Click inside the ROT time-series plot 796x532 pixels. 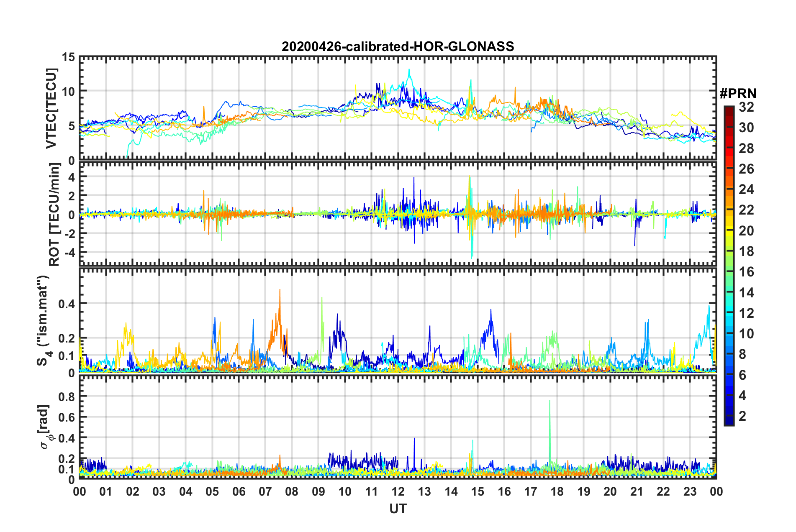tap(398, 214)
